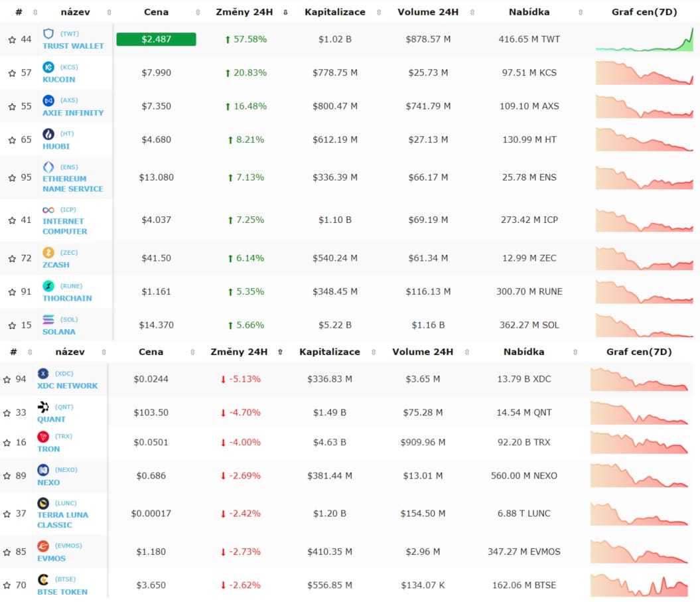Star the Tron row

click(7, 443)
